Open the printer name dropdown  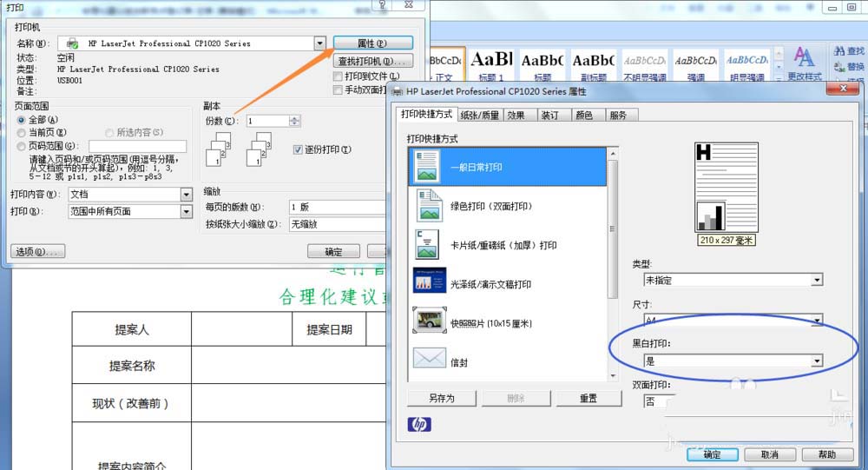(x=320, y=43)
